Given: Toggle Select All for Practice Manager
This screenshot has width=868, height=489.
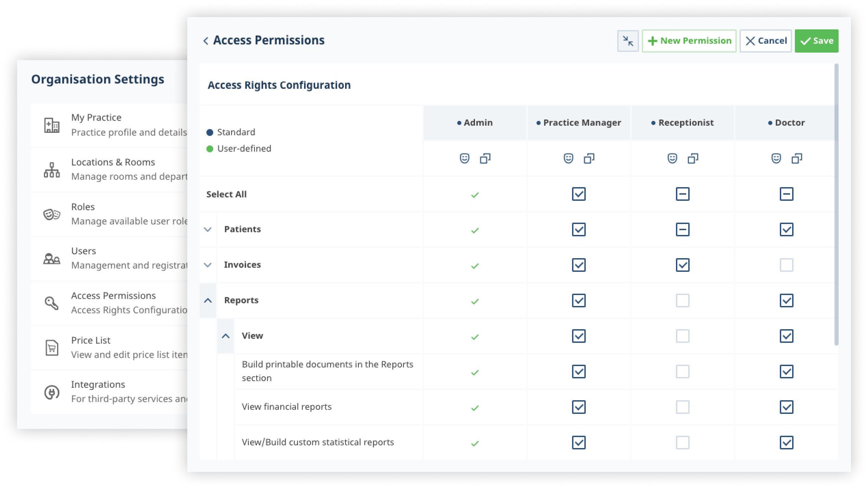Looking at the screenshot, I should click(x=579, y=194).
